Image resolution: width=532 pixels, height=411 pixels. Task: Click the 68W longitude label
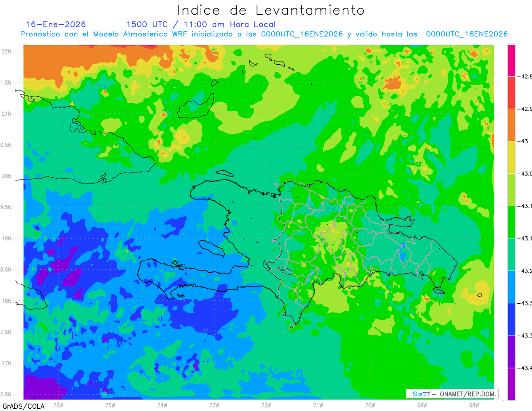point(474,404)
